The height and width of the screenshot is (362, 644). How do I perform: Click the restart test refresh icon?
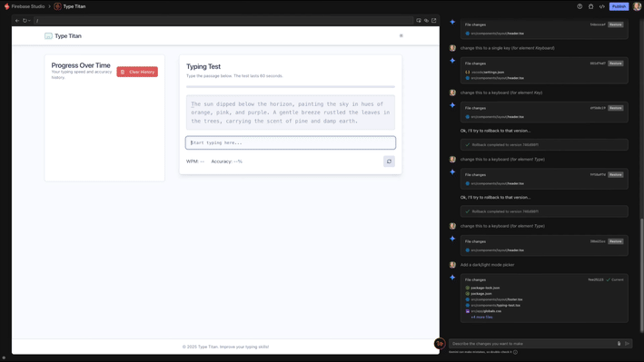tap(389, 161)
